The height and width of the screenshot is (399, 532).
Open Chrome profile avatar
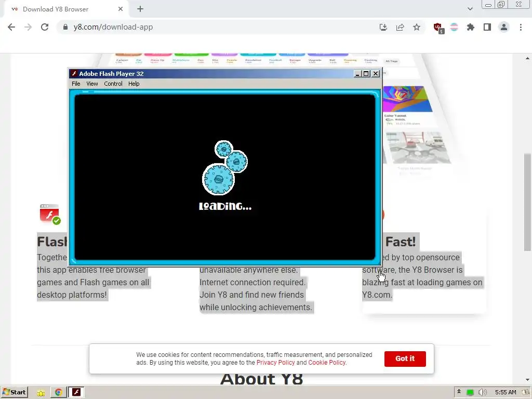click(x=504, y=27)
